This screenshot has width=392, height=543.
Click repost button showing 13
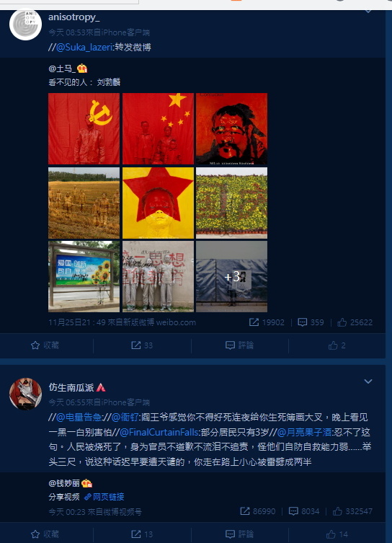click(x=142, y=534)
